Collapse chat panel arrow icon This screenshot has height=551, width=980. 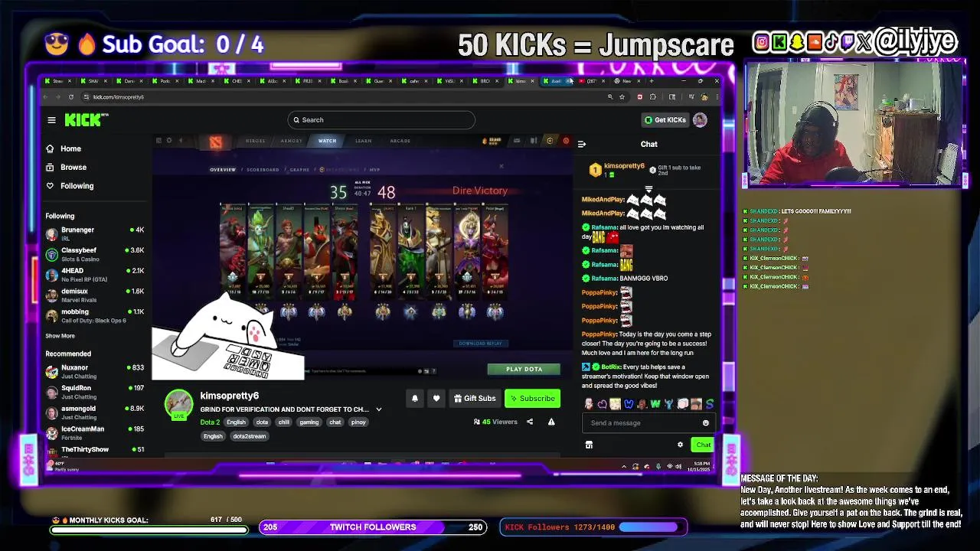582,144
